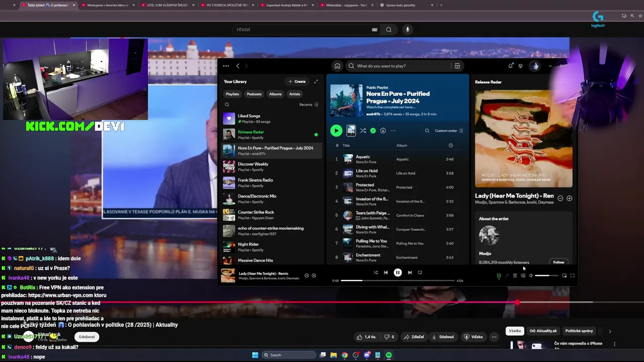Search within the playlist tracks
The image size is (644, 362).
[427, 131]
